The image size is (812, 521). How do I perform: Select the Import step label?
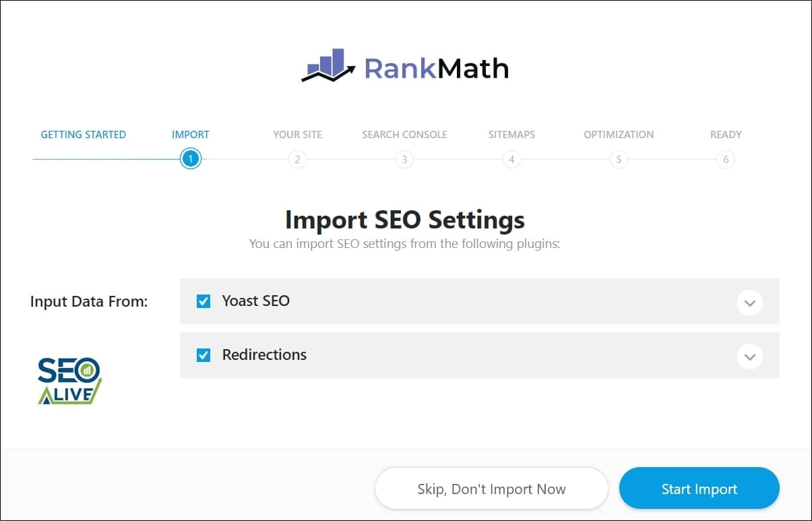(x=191, y=134)
